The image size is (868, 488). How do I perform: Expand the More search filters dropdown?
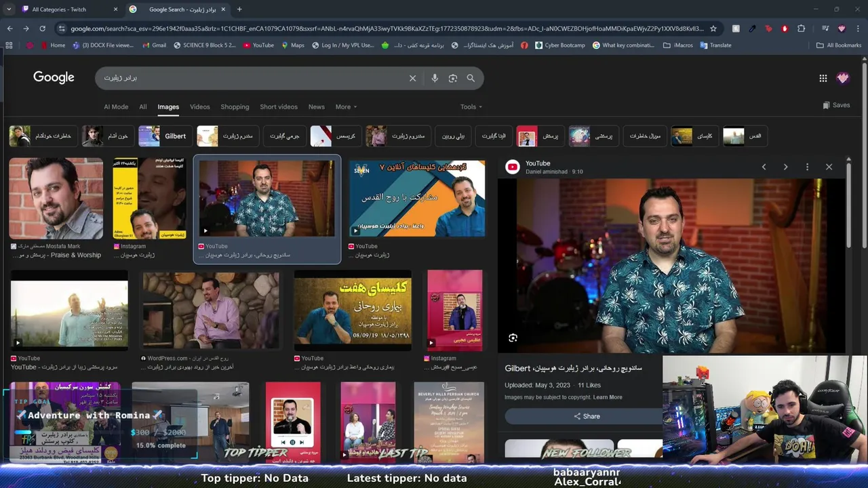(x=346, y=107)
